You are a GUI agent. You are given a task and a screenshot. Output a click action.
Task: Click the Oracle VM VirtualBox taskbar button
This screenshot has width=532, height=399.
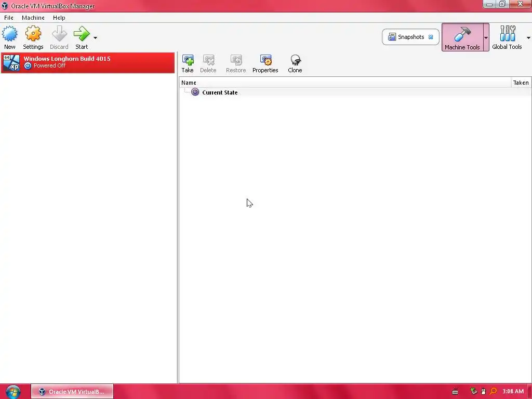(72, 392)
